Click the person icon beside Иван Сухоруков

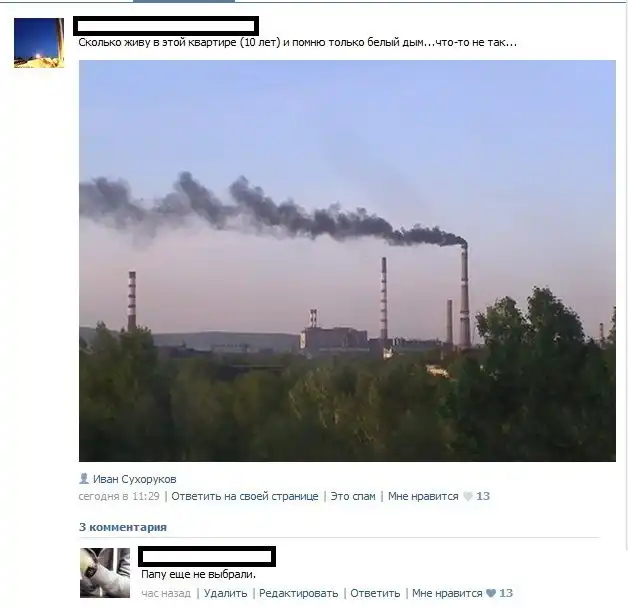click(x=84, y=478)
